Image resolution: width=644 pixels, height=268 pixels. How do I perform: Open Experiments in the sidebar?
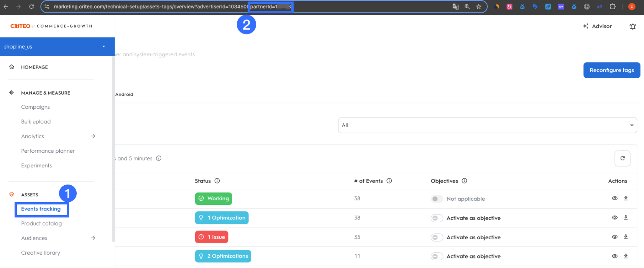(x=36, y=165)
